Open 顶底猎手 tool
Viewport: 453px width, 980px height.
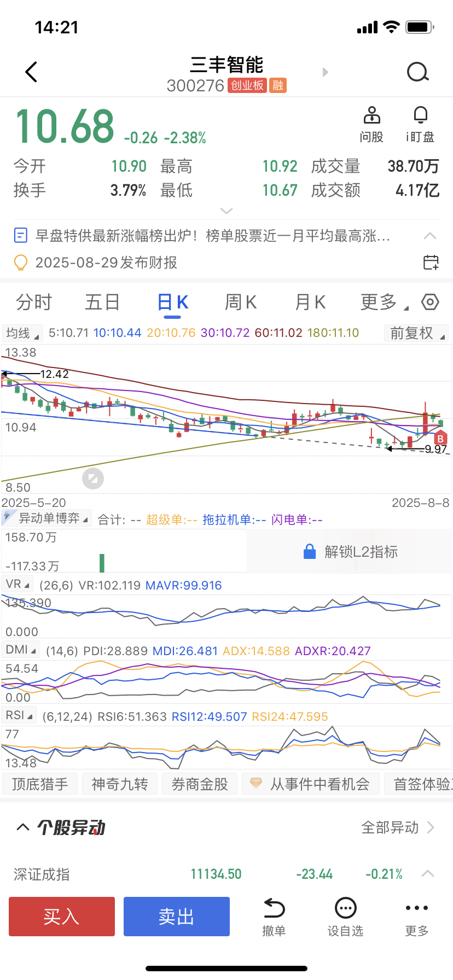click(40, 784)
